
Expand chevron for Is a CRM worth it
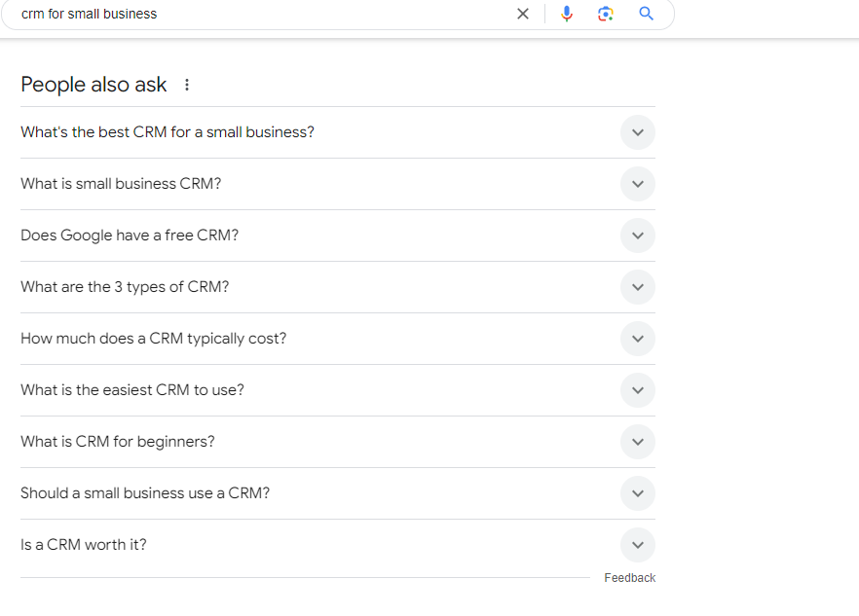[x=638, y=545]
